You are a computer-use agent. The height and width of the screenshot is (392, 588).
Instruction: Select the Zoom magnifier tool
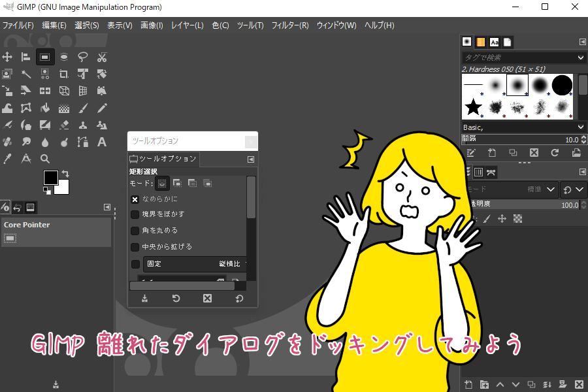[x=45, y=159]
